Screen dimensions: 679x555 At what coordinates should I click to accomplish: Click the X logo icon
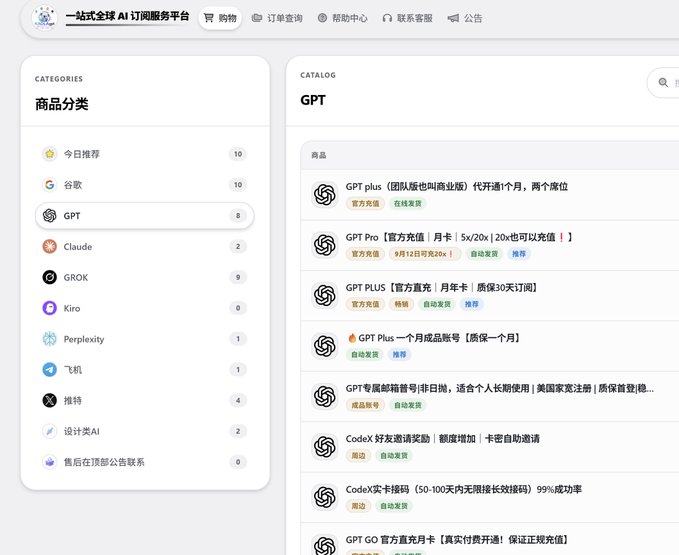(x=50, y=400)
